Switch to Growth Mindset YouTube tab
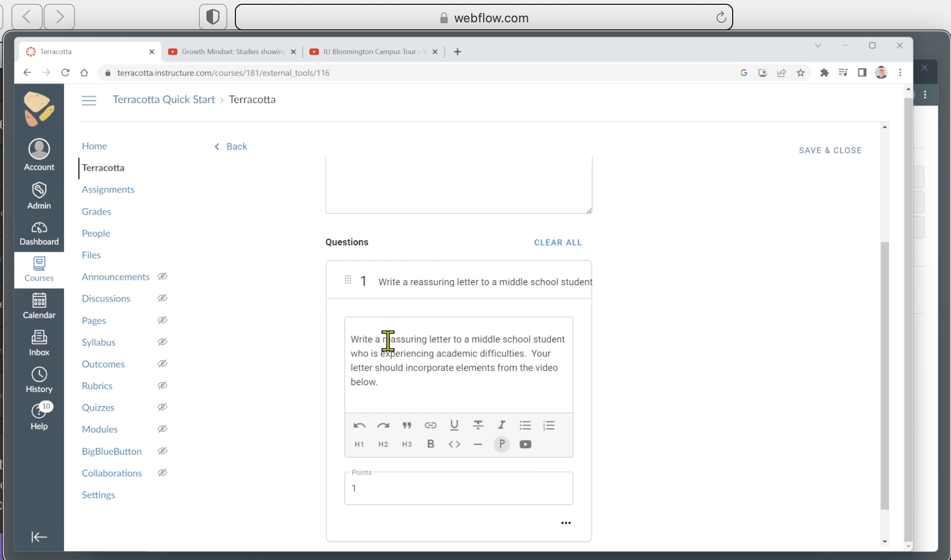This screenshot has width=951, height=560. 232,51
